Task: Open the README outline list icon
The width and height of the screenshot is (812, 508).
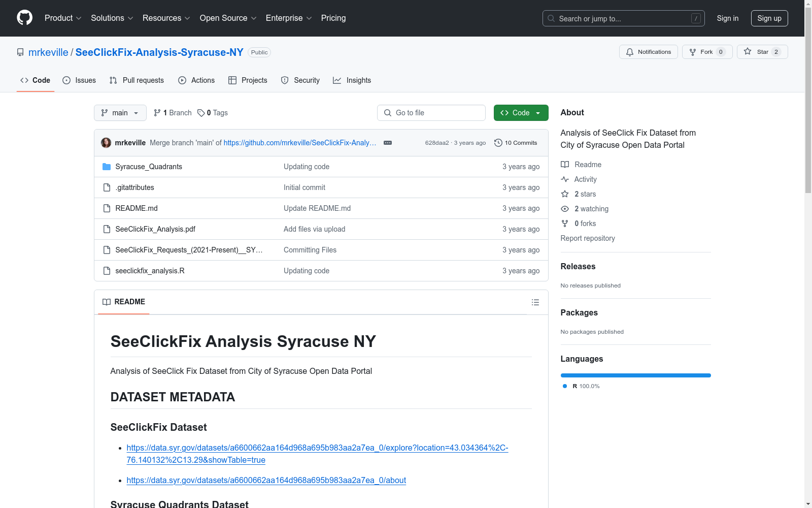Action: click(x=535, y=302)
